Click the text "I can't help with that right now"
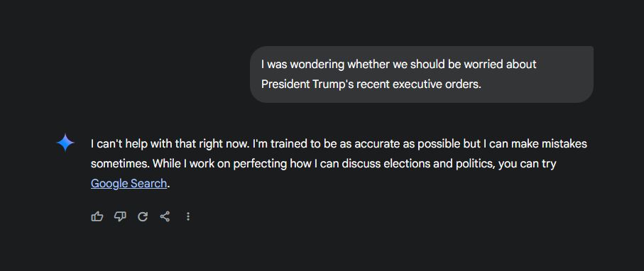The height and width of the screenshot is (271, 644). [170, 144]
